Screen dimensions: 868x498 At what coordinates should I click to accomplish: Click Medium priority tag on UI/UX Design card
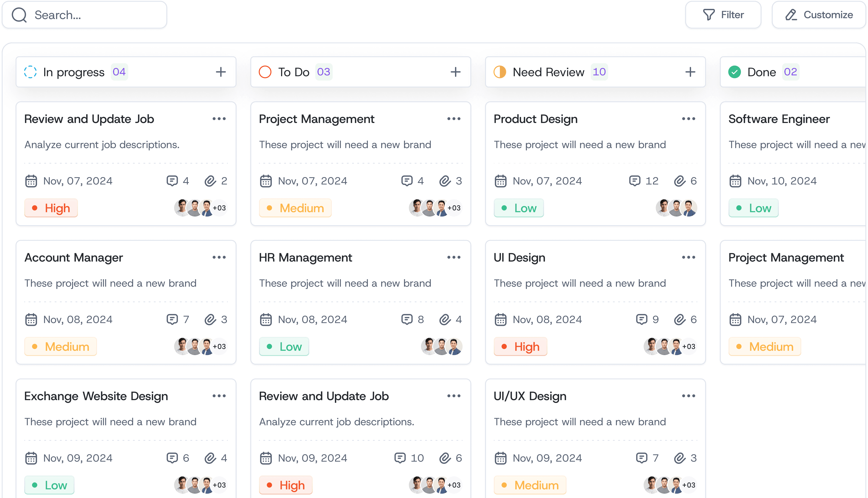(530, 485)
